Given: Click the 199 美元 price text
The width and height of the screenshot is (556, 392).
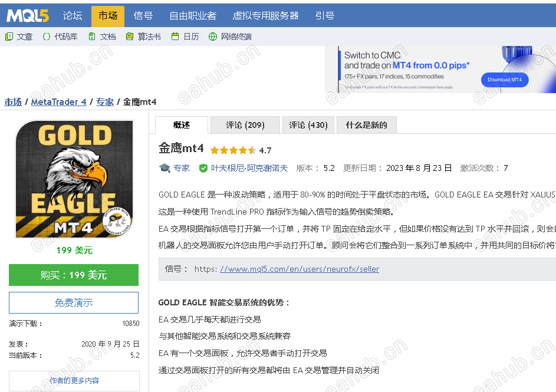Looking at the screenshot, I should click(74, 250).
